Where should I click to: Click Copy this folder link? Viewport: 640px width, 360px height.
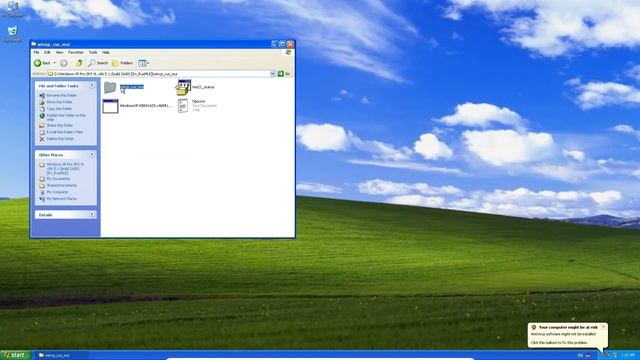point(59,109)
